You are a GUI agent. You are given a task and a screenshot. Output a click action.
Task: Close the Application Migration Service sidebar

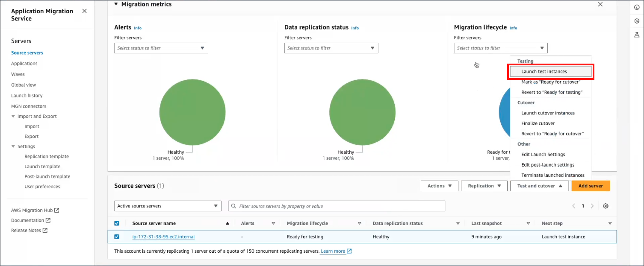(x=84, y=11)
